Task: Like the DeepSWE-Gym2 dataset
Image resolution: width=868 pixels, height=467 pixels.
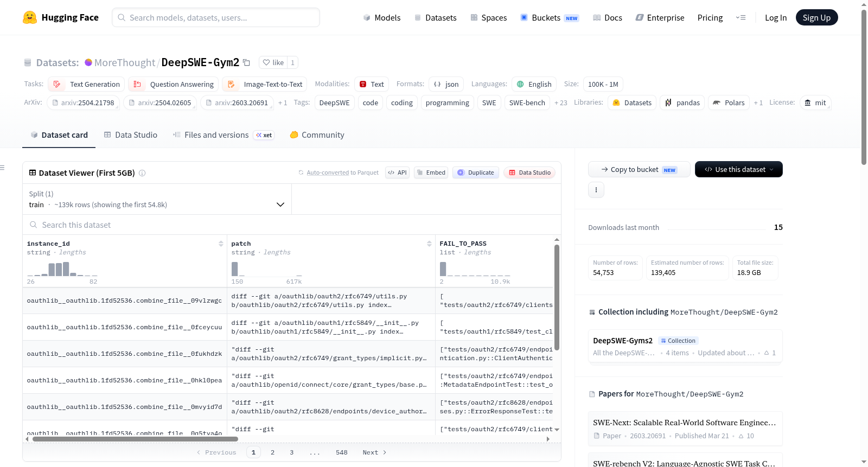Action: point(273,62)
